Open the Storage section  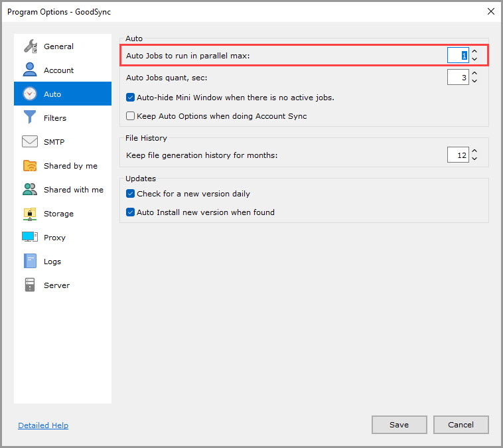coord(62,214)
